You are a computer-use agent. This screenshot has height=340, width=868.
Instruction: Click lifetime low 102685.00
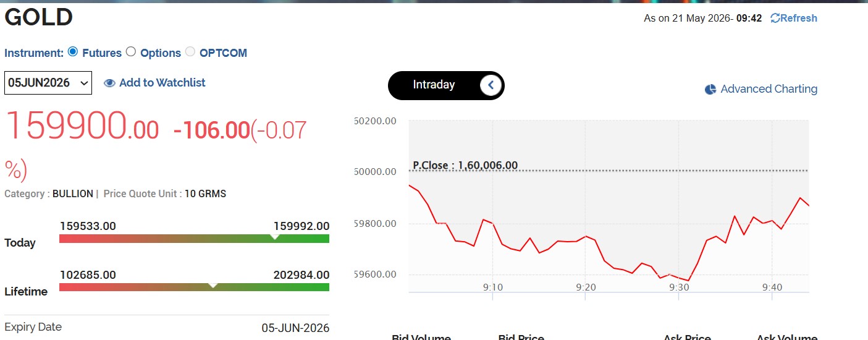point(88,275)
